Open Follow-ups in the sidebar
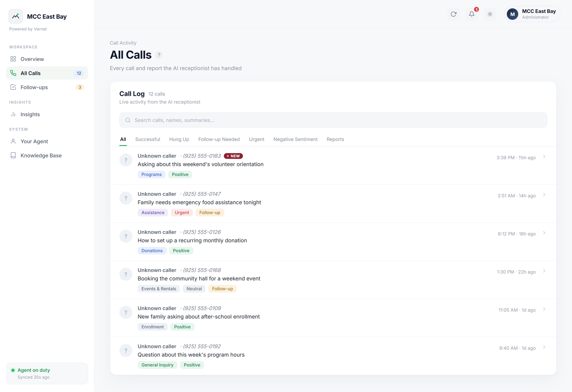 (47, 87)
